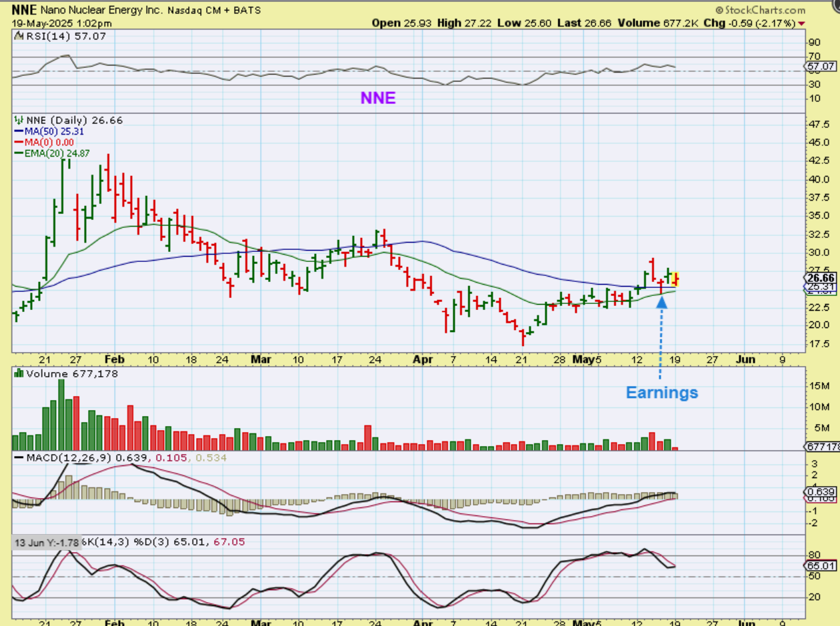Click the red line marker of MA(0)
The width and height of the screenshot is (840, 626).
[18, 143]
